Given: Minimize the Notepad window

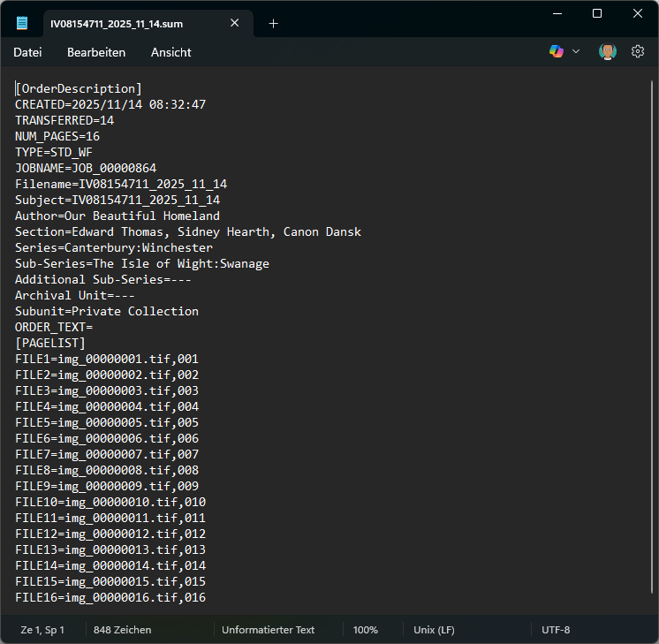Looking at the screenshot, I should pos(557,13).
